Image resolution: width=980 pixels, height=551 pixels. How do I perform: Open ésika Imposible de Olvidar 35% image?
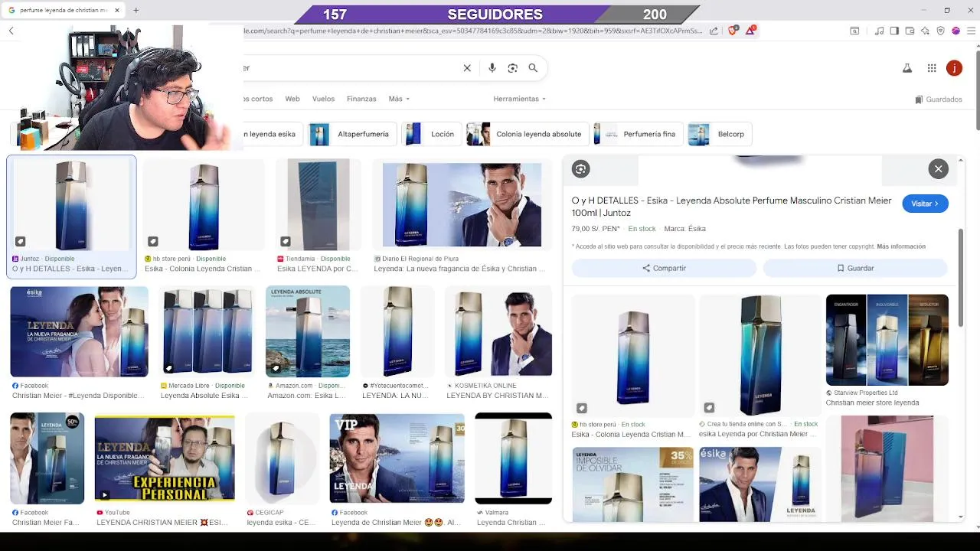(632, 484)
